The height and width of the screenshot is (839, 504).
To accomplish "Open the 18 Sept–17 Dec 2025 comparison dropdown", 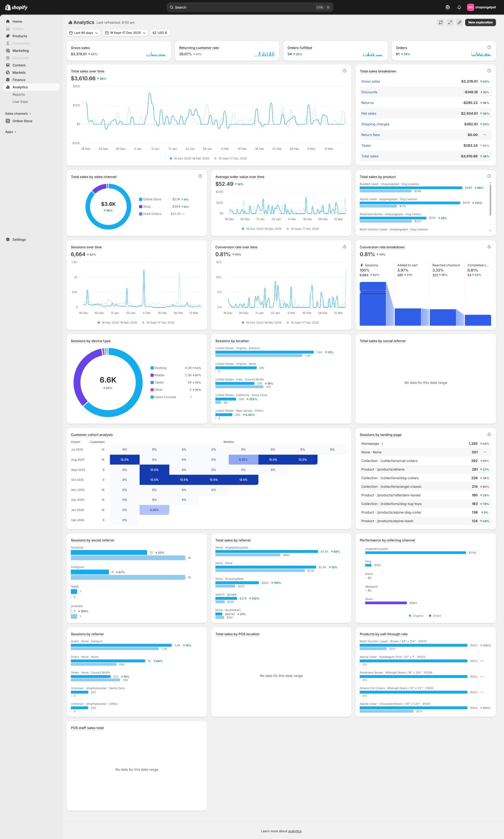I will (x=125, y=33).
